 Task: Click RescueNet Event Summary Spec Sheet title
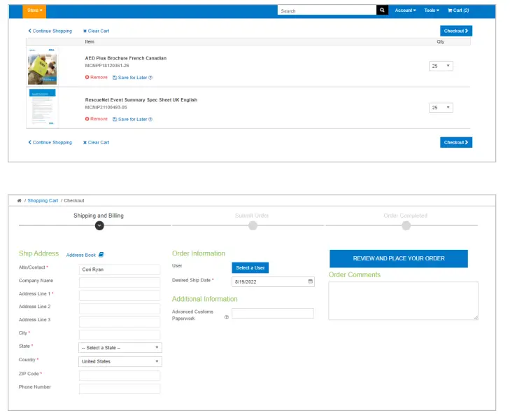coord(141,100)
